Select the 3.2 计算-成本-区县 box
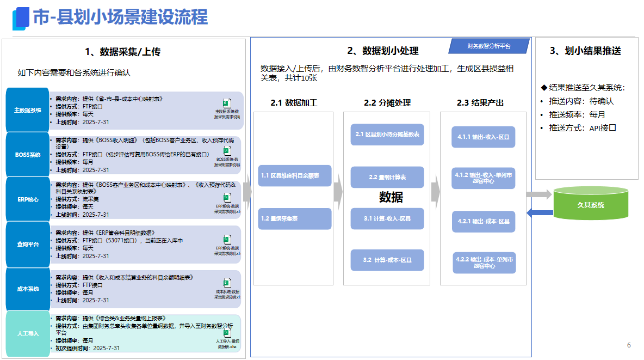 click(387, 260)
